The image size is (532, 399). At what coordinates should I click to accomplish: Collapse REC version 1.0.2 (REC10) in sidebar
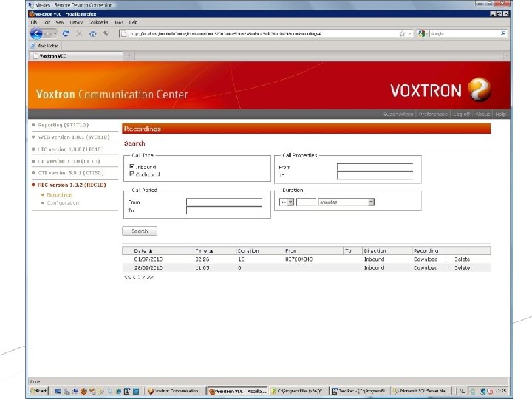72,185
